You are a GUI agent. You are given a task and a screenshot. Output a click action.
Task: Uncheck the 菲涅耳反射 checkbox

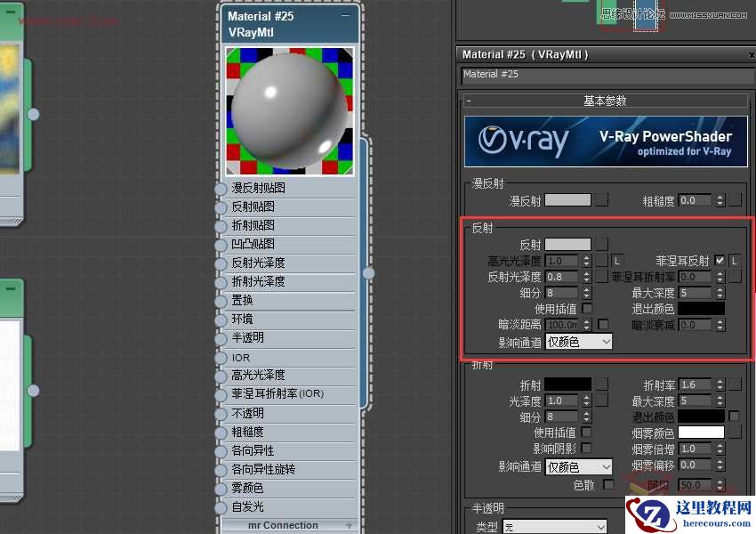click(x=720, y=259)
